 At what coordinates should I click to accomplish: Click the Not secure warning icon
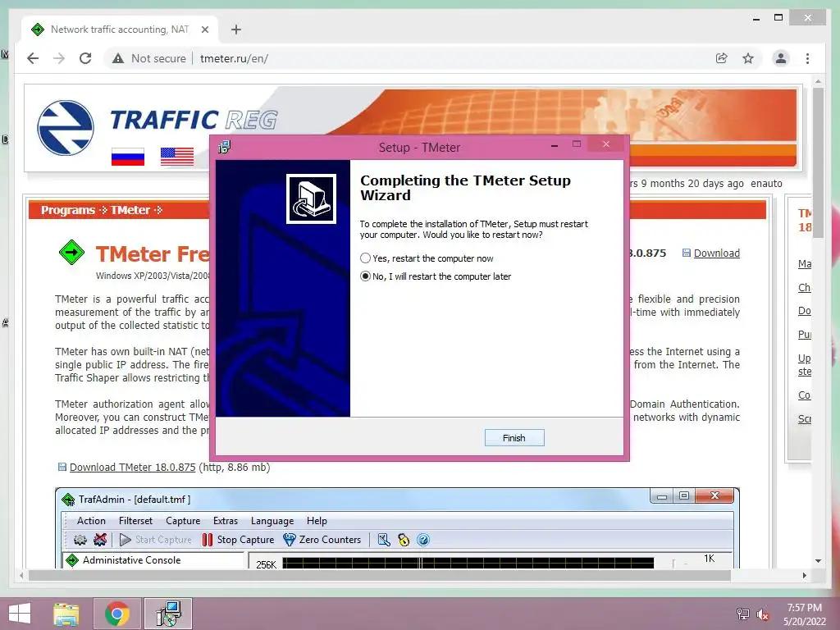click(x=118, y=58)
